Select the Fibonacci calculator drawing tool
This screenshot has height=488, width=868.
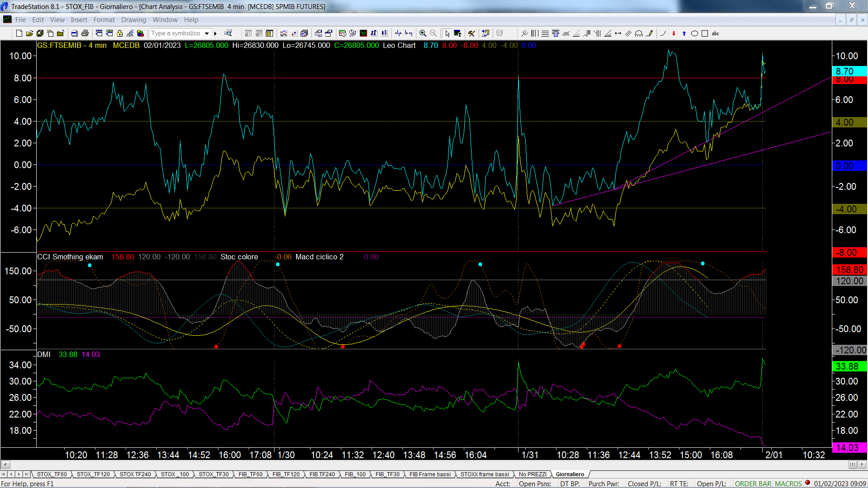click(556, 33)
